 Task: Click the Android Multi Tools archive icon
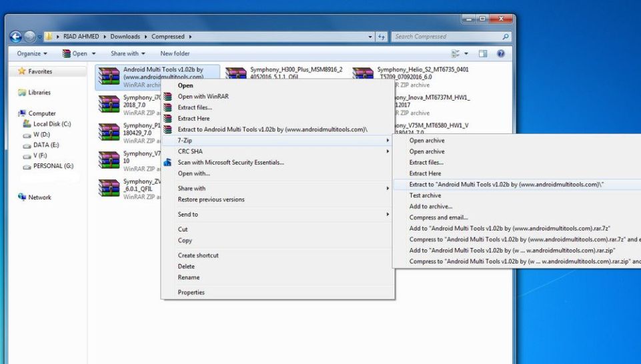[109, 77]
